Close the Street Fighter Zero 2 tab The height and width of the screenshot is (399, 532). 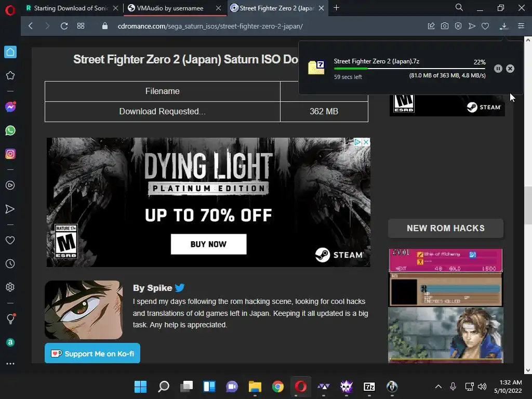pyautogui.click(x=321, y=8)
